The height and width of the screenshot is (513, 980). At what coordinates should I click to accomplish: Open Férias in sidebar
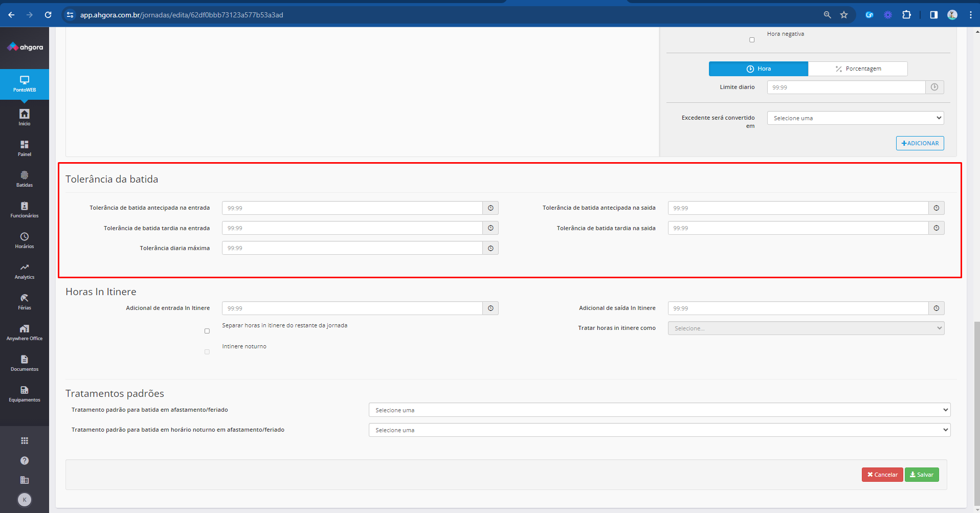coord(25,301)
